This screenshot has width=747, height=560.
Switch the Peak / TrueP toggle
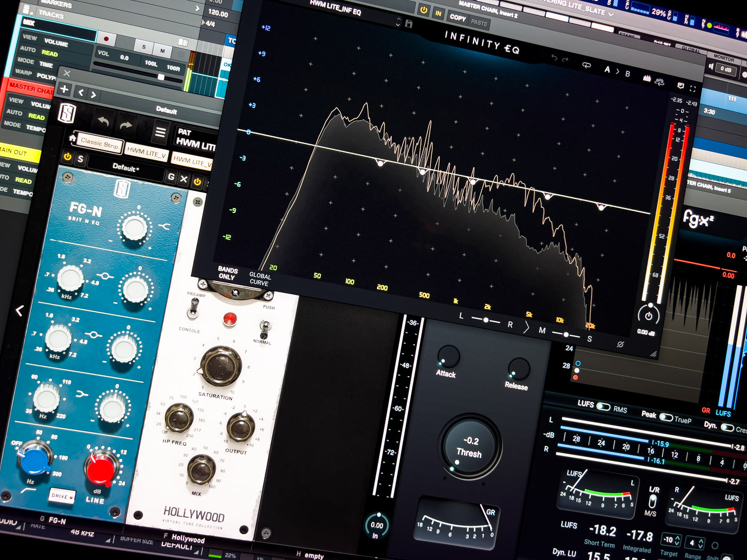click(x=666, y=417)
